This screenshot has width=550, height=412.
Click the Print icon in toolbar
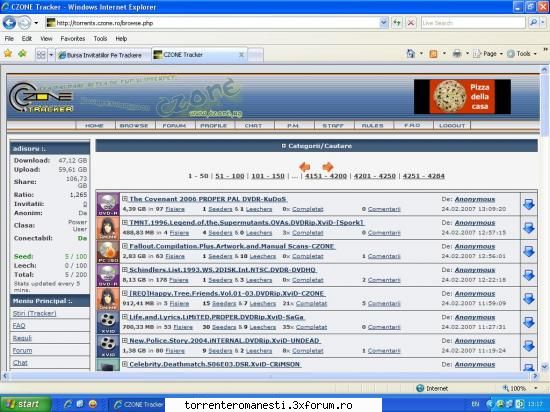pos(457,54)
